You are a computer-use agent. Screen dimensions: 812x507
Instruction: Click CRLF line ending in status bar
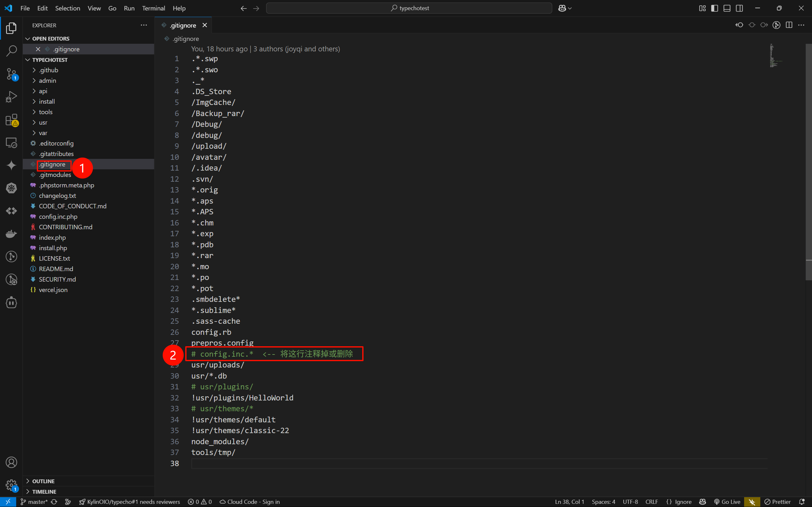click(x=651, y=502)
